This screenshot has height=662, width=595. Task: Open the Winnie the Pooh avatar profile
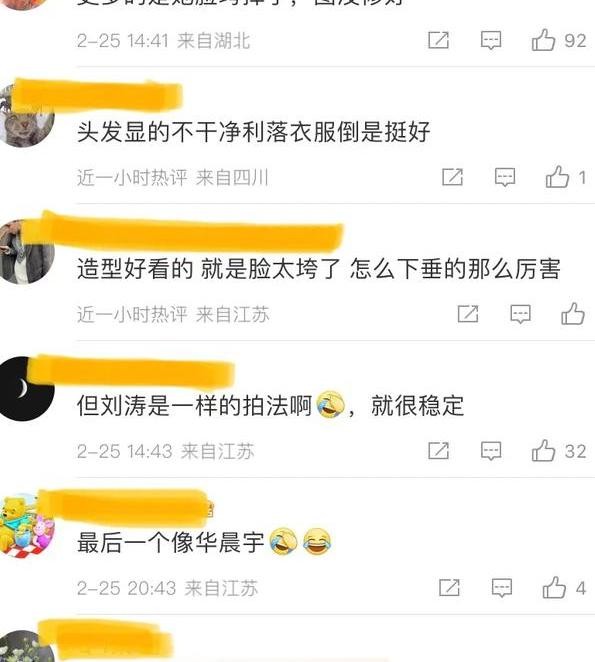(x=25, y=526)
